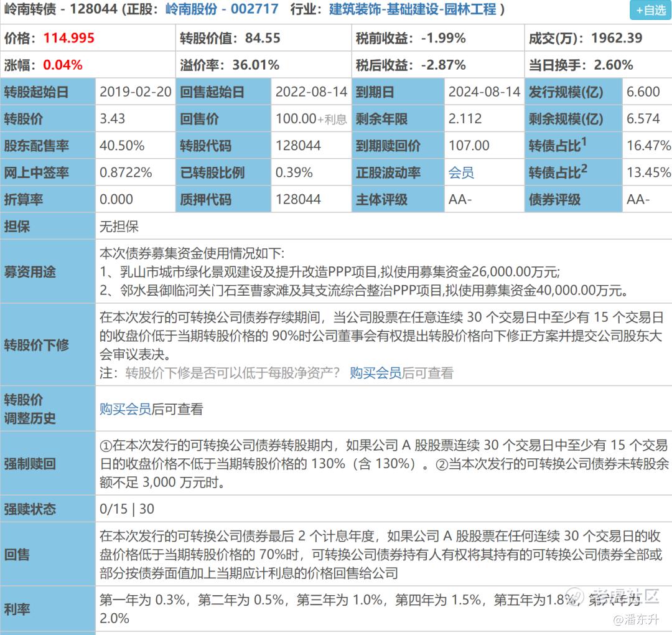672x635 pixels.
Task: Click the 担保 value 无担保
Action: [x=119, y=227]
